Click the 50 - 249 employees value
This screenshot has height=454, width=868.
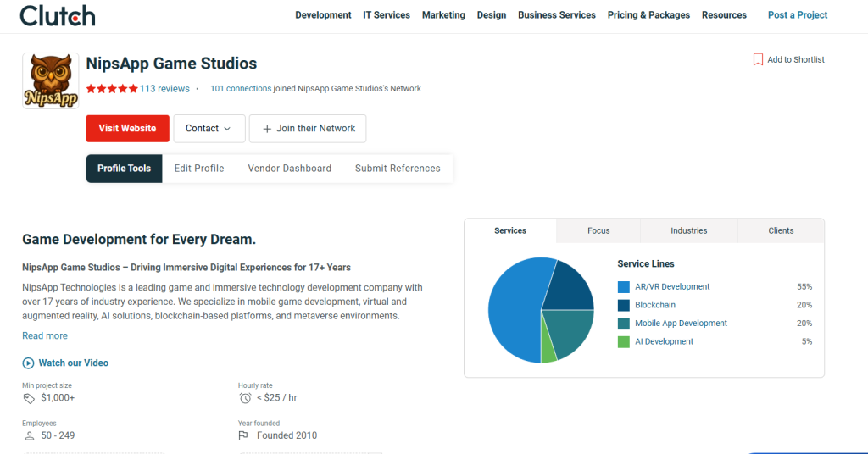click(58, 435)
